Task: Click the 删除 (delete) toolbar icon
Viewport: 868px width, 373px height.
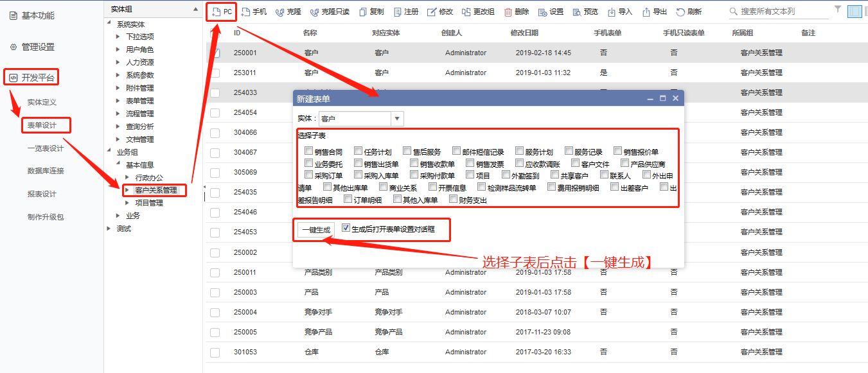Action: [508, 12]
